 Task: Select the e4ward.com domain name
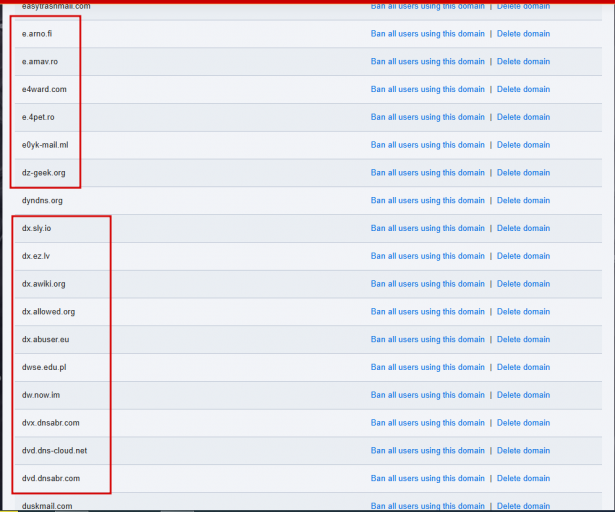[44, 89]
